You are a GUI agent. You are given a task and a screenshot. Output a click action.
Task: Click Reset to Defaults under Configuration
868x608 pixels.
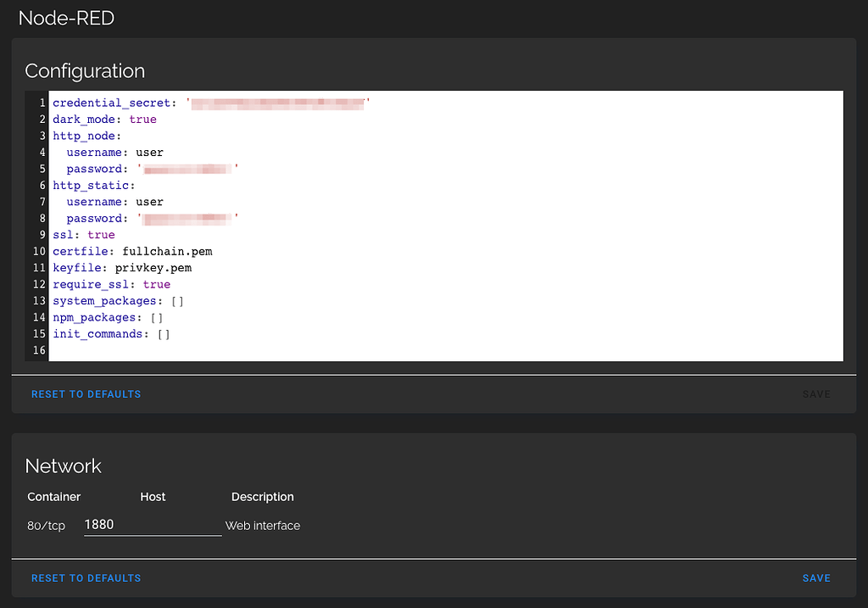click(86, 394)
